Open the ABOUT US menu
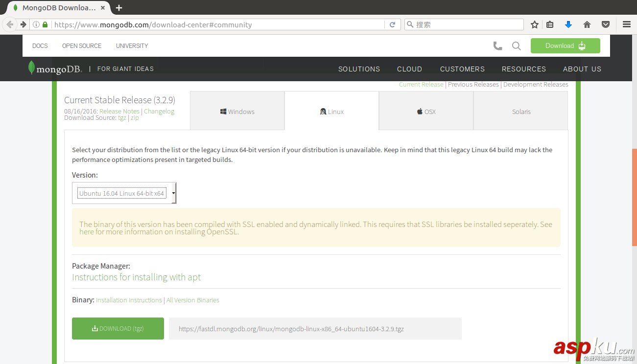The height and width of the screenshot is (364, 637). 582,69
